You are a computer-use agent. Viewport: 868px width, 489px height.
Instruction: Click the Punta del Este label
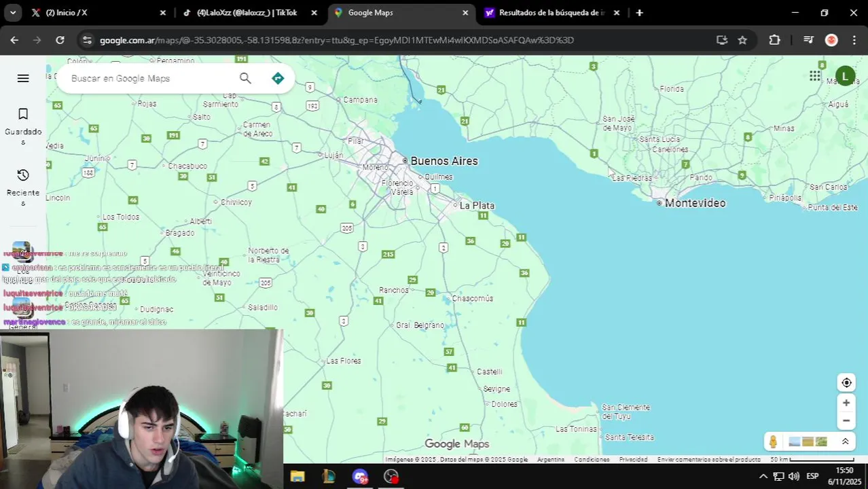(x=833, y=207)
